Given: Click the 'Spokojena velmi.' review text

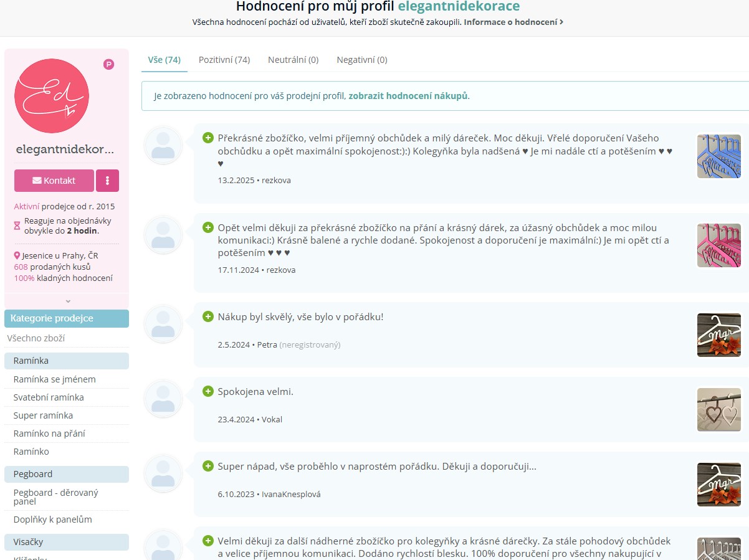Looking at the screenshot, I should coord(255,392).
